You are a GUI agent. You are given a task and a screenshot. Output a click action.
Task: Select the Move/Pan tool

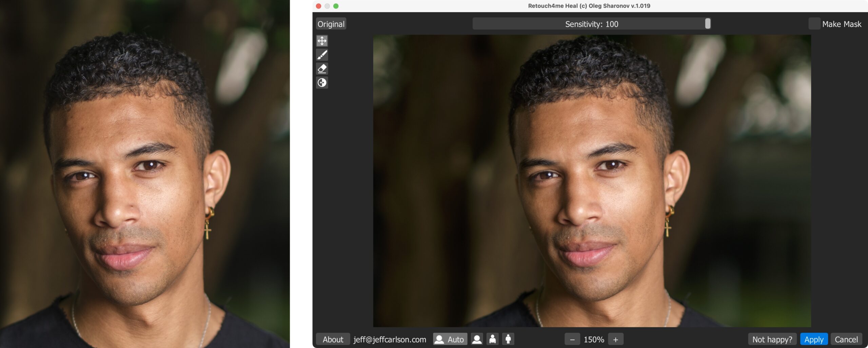click(322, 41)
